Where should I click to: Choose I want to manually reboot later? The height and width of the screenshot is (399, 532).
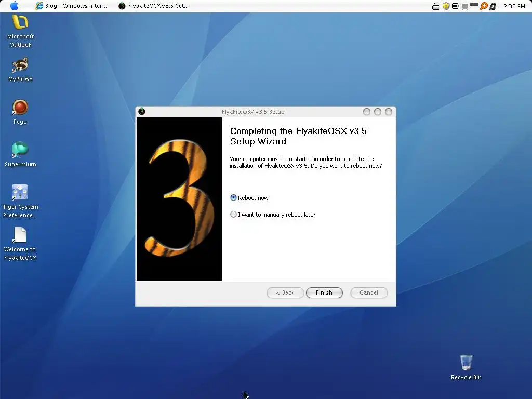tap(273, 215)
